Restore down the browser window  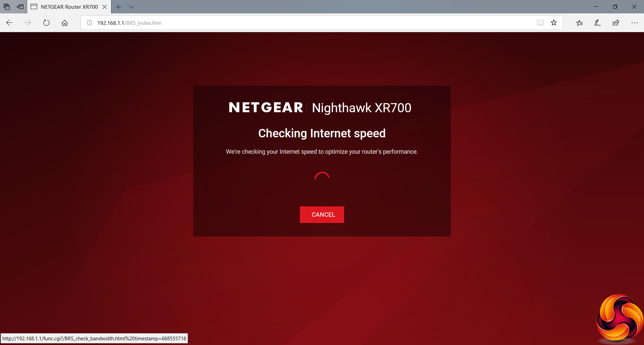click(615, 7)
